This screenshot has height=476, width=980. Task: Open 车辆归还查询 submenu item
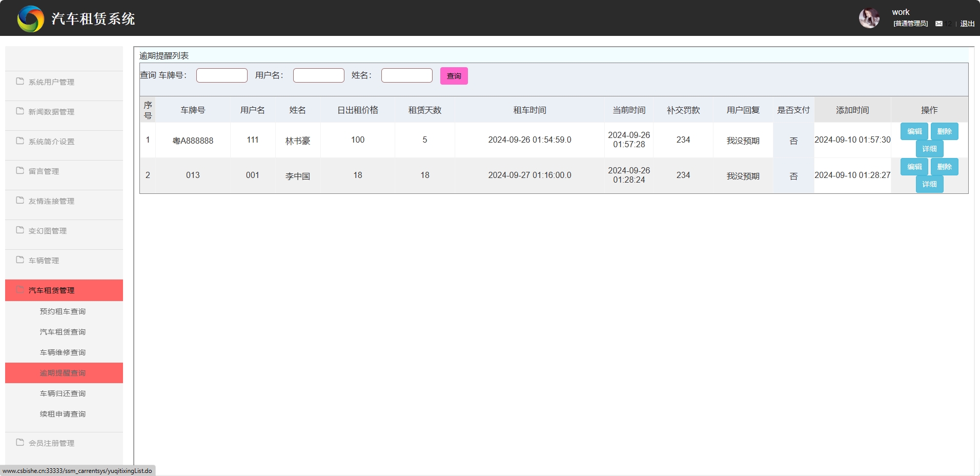63,393
